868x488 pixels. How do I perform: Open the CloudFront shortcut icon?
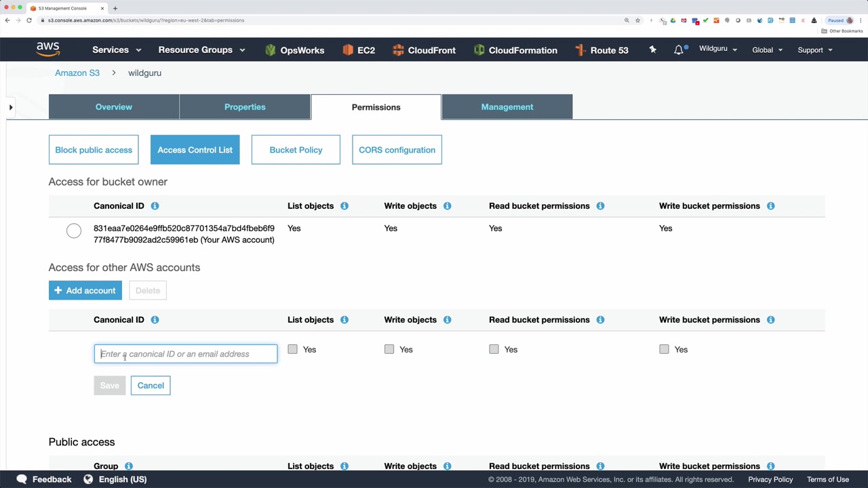[x=398, y=50]
